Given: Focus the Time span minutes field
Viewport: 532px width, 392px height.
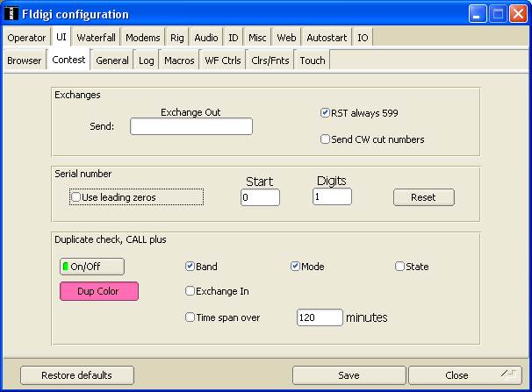Looking at the screenshot, I should [x=320, y=317].
